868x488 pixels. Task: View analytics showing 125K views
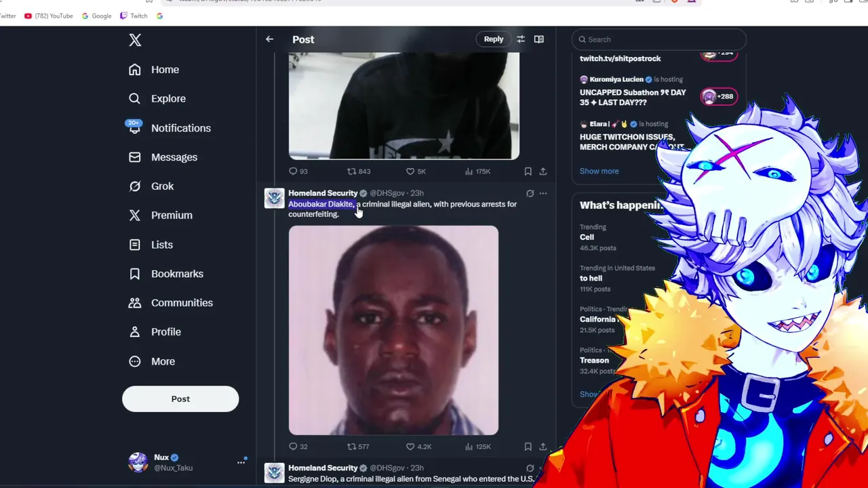(x=478, y=447)
